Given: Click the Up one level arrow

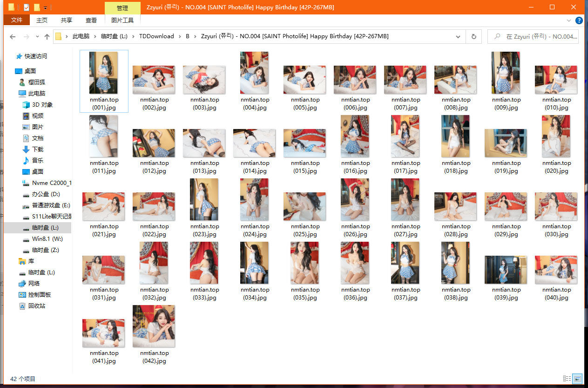Looking at the screenshot, I should 47,36.
